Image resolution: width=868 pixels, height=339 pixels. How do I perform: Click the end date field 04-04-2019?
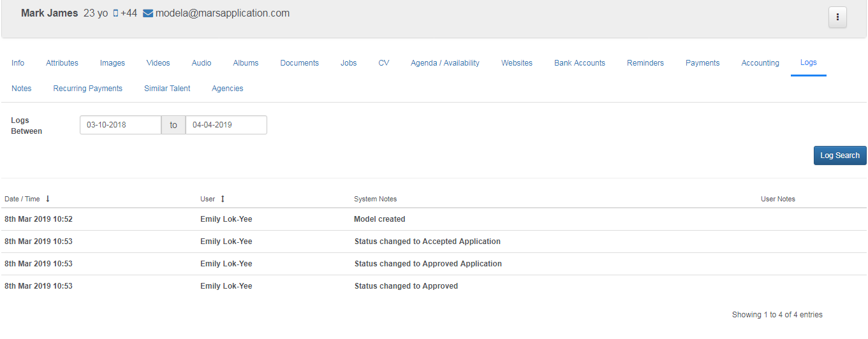226,125
